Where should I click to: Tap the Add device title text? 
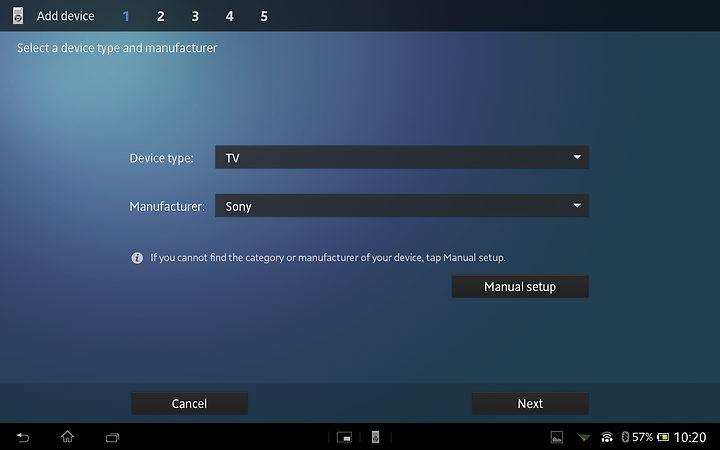pos(66,16)
